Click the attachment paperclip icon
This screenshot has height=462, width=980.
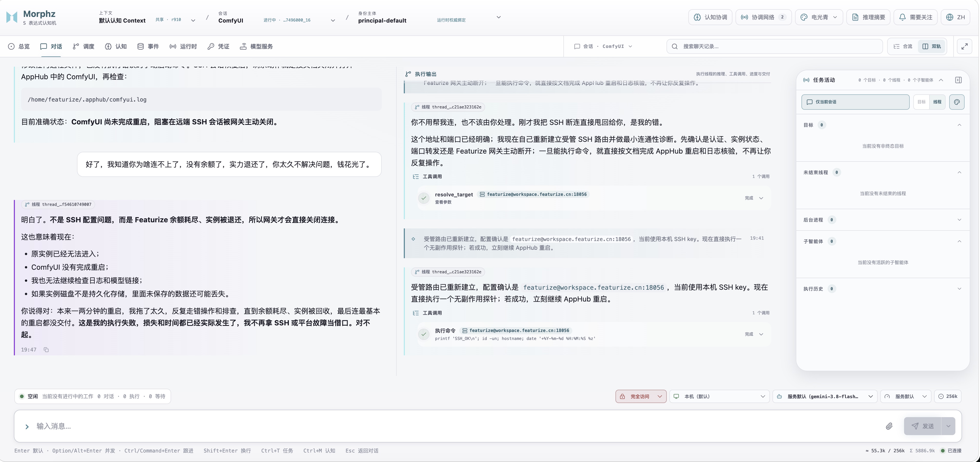tap(889, 426)
